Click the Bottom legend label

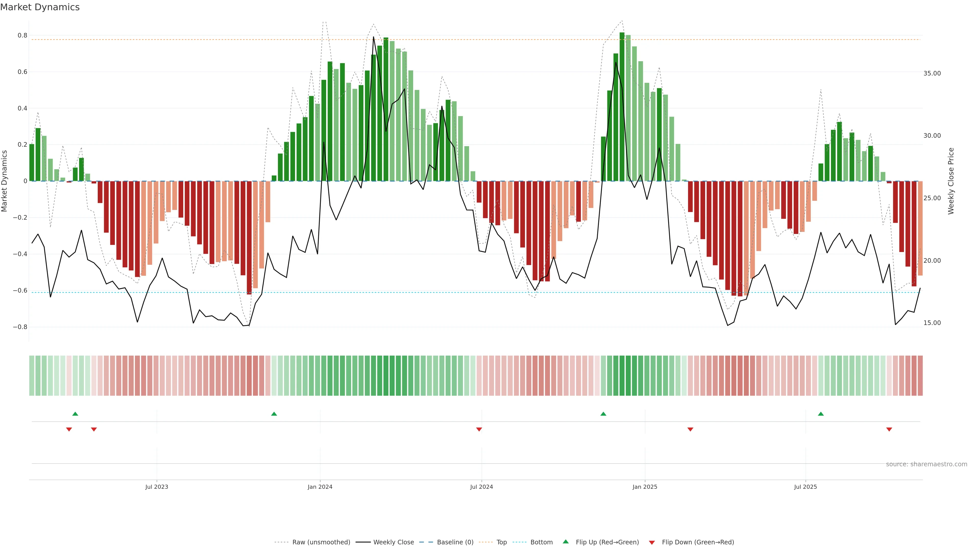541,542
